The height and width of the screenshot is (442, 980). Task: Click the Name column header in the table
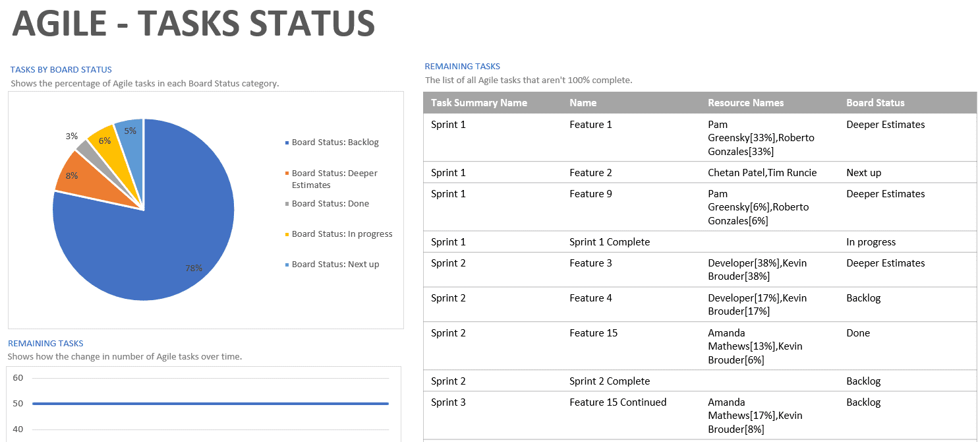click(583, 102)
